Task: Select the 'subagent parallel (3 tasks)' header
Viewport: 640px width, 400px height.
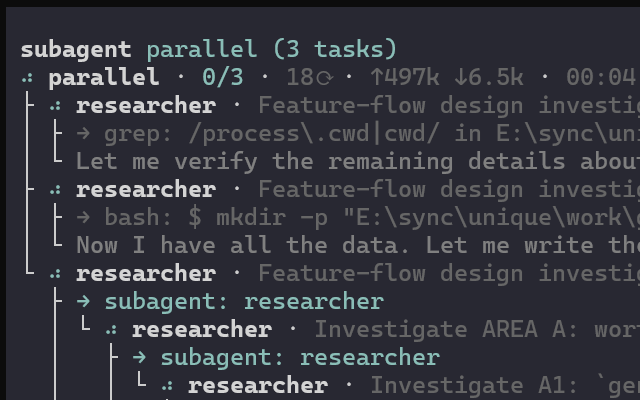Action: 209,49
